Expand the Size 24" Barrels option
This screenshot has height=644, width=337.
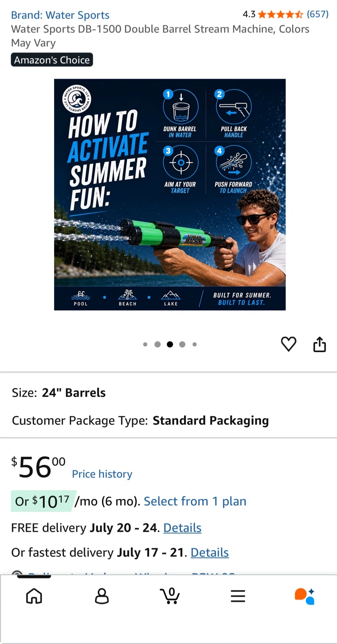(x=168, y=393)
